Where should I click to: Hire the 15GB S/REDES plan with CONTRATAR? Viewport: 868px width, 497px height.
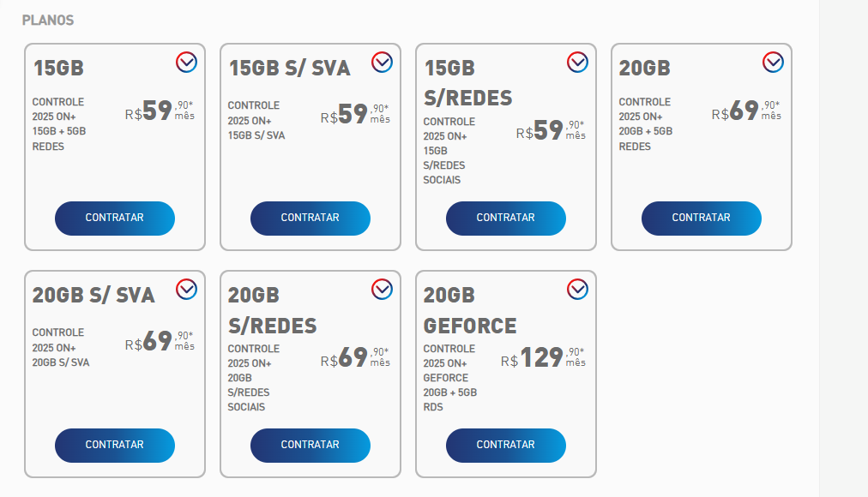point(505,218)
